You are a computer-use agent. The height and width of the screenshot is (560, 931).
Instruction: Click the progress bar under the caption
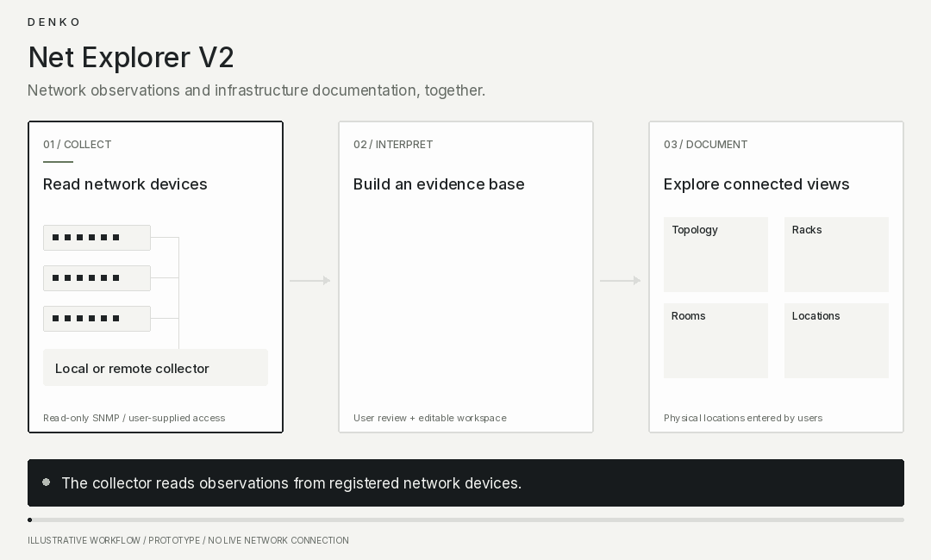point(466,520)
